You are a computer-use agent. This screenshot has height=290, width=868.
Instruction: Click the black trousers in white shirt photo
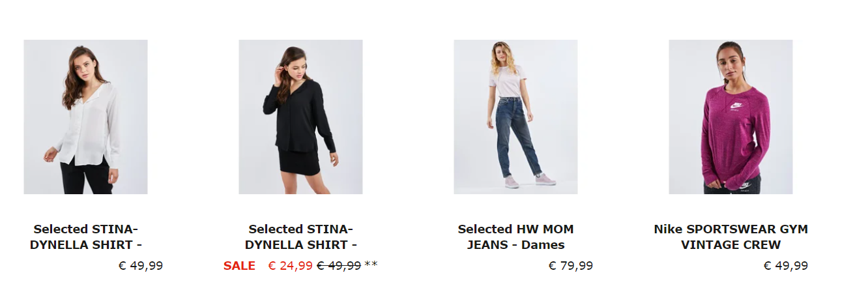coord(87,177)
